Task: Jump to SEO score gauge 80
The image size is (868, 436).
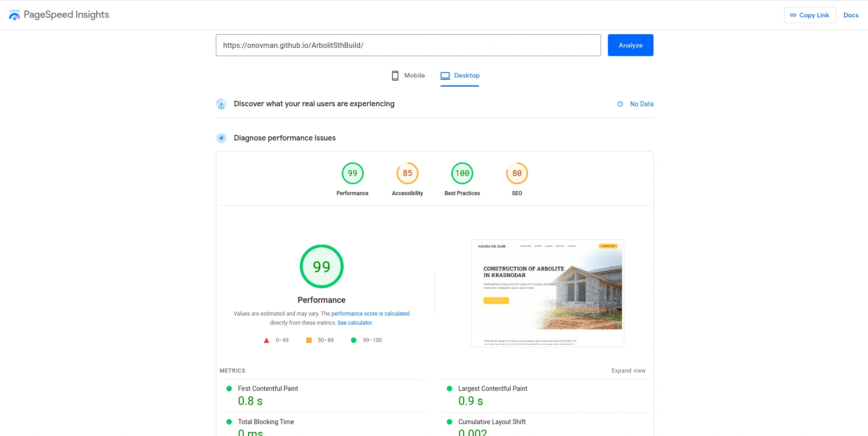Action: [517, 173]
